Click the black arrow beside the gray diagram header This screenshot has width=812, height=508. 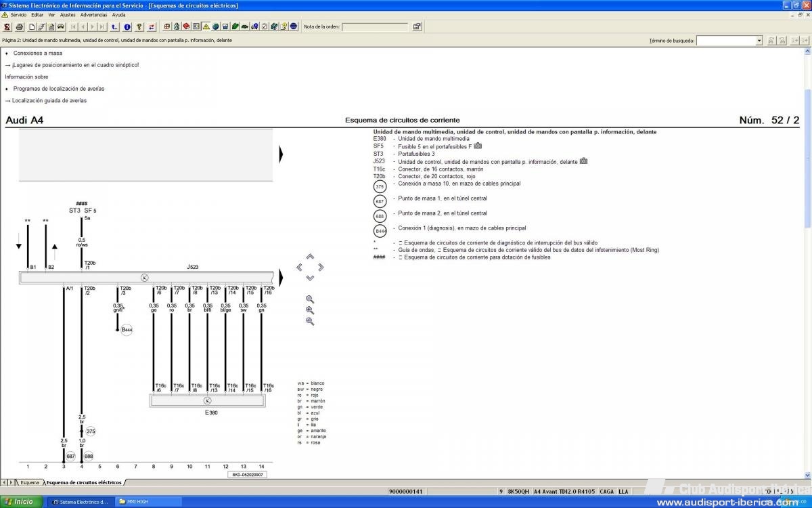(x=281, y=154)
